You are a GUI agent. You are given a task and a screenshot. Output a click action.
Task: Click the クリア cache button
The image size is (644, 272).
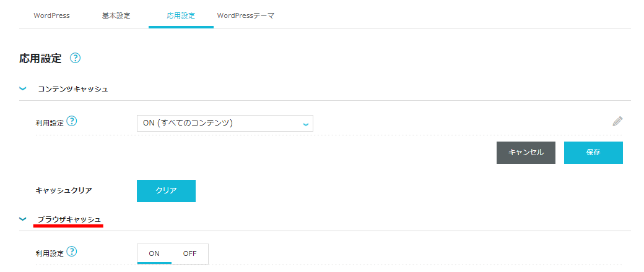click(166, 191)
